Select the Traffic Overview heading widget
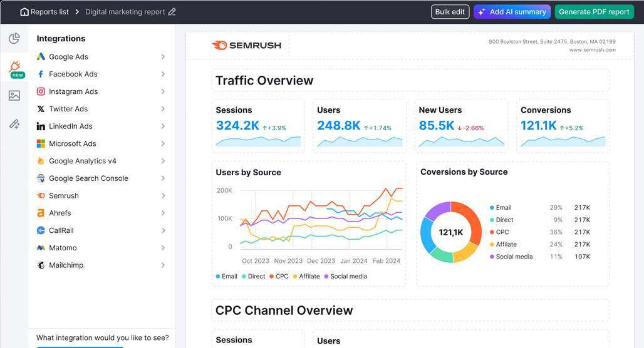 click(410, 81)
